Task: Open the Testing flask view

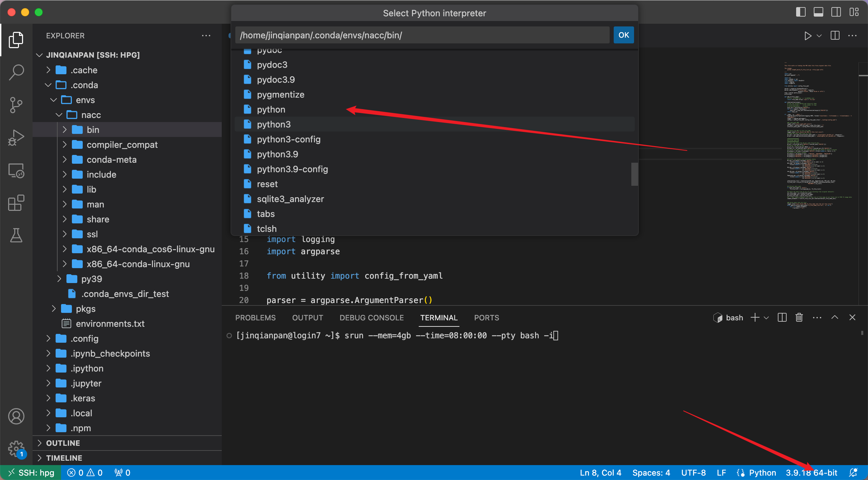Action: click(x=16, y=235)
